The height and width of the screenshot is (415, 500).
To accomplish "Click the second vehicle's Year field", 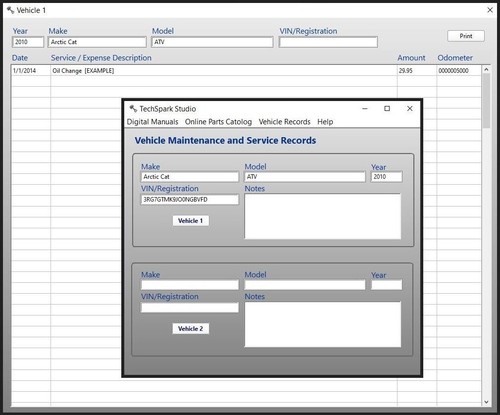I will click(387, 285).
